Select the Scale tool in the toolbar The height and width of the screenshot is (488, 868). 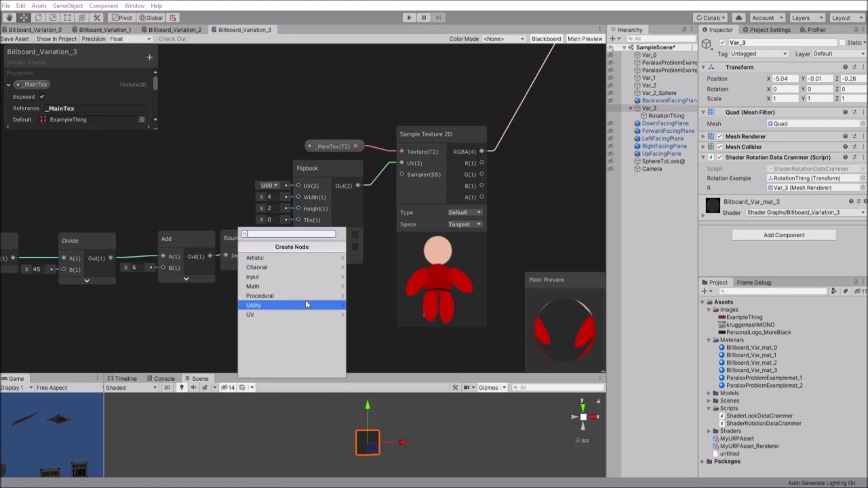53,18
